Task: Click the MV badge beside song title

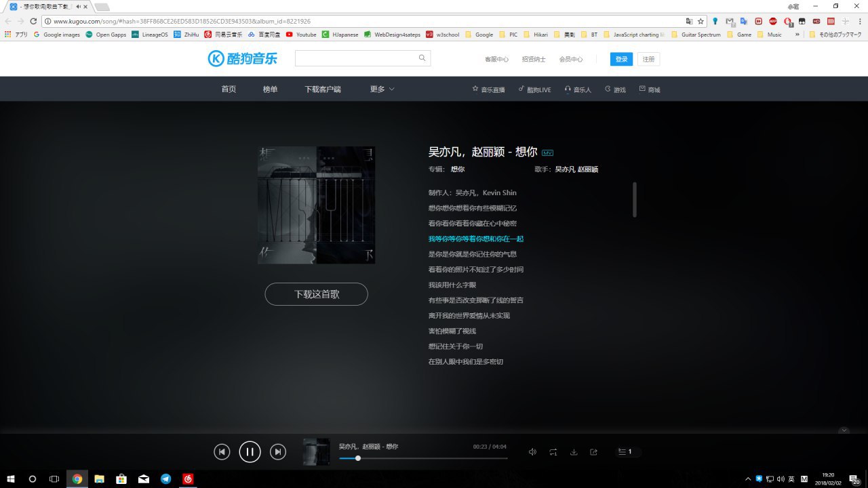Action: pos(548,152)
